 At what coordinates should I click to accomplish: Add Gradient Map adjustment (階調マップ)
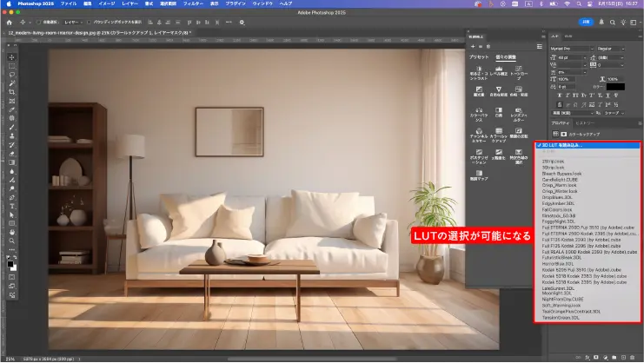pyautogui.click(x=479, y=175)
